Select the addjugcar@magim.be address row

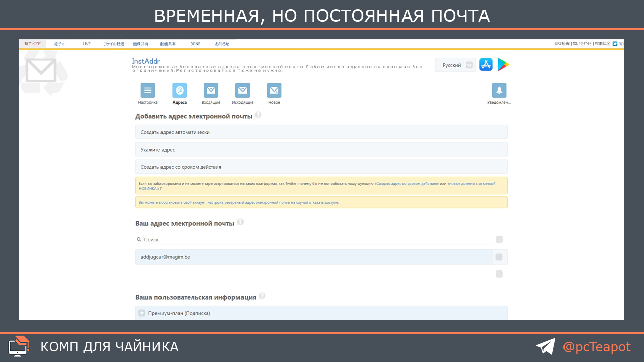point(314,257)
